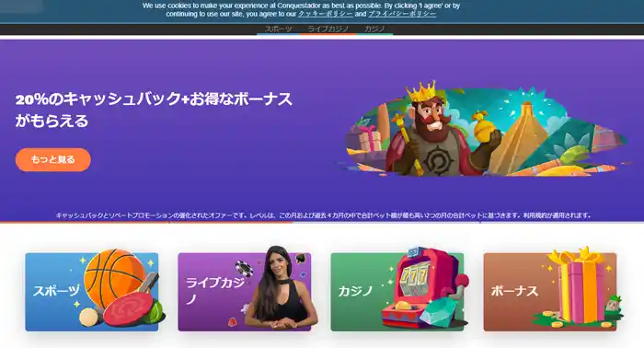
Task: Open the スポーツ tab in top navigation
Action: point(278,29)
